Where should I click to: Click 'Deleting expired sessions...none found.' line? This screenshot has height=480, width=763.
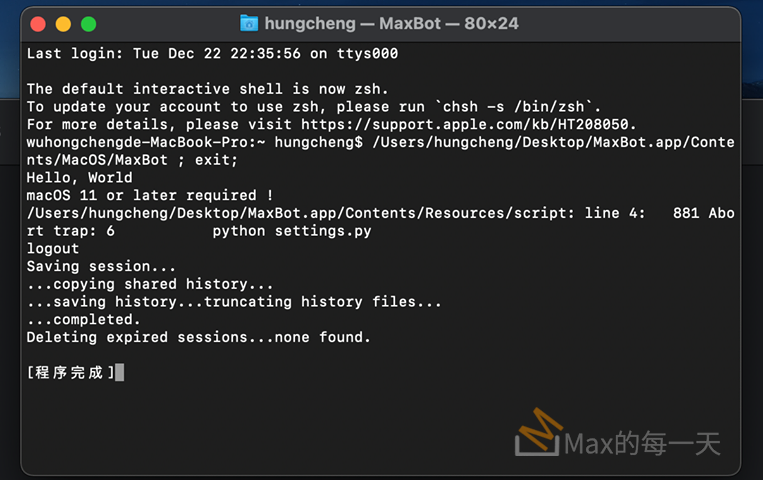(x=198, y=338)
